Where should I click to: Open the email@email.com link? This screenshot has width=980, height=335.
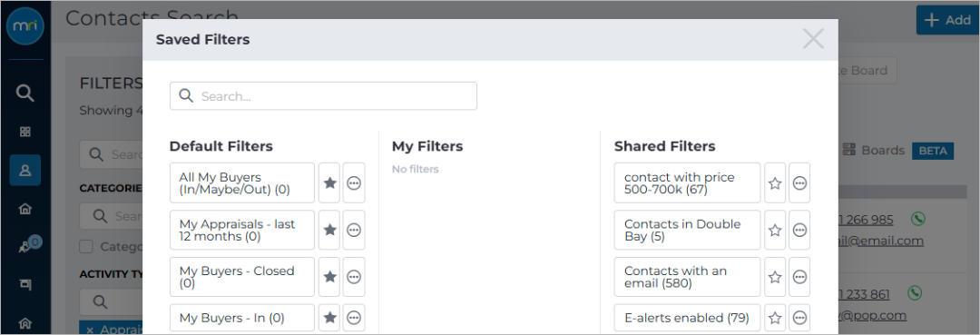pyautogui.click(x=880, y=241)
